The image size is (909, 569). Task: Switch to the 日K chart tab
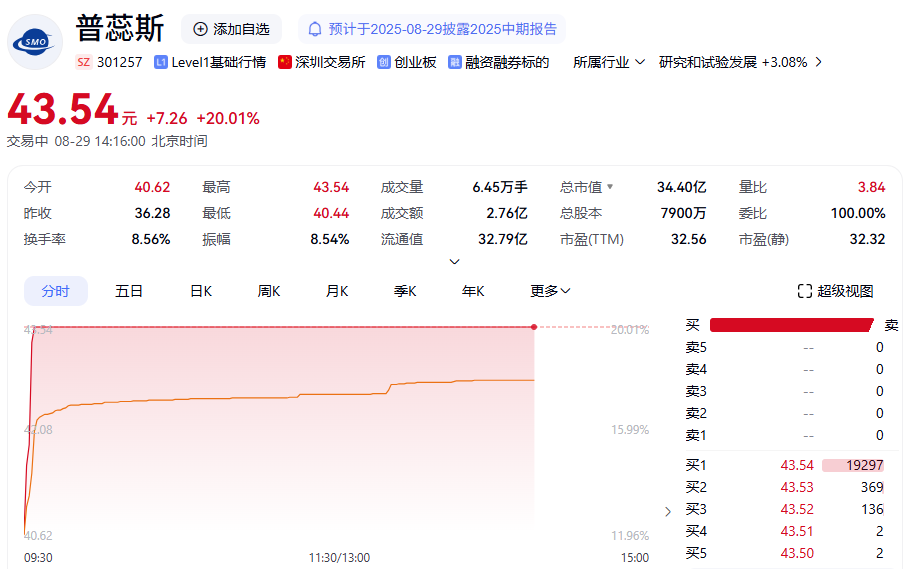[201, 291]
